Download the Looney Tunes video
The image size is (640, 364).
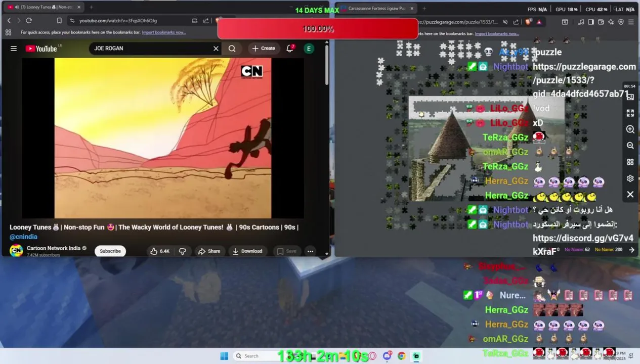(x=247, y=251)
